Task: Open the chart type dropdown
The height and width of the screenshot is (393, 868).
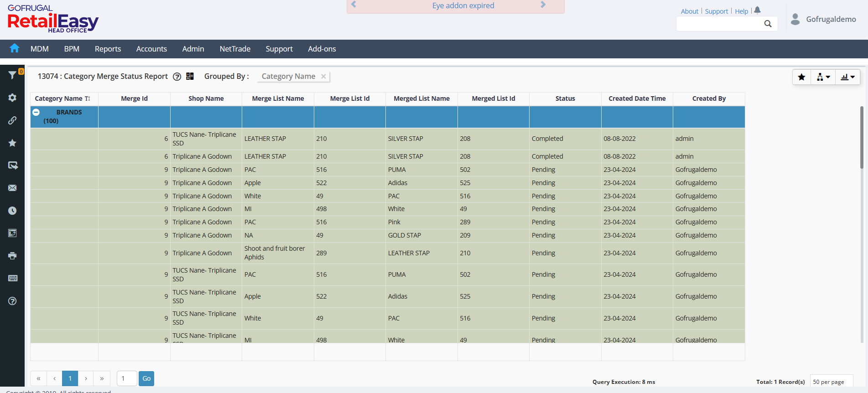Action: click(847, 77)
